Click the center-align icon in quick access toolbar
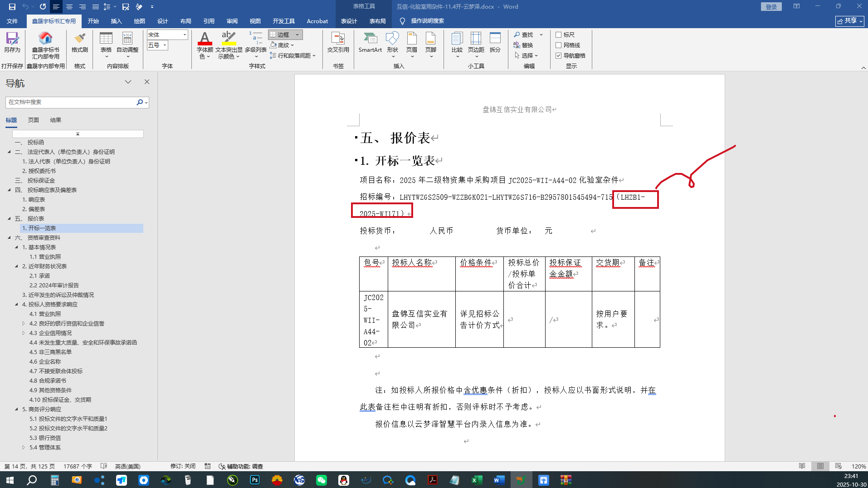This screenshot has height=488, width=868. point(69,7)
